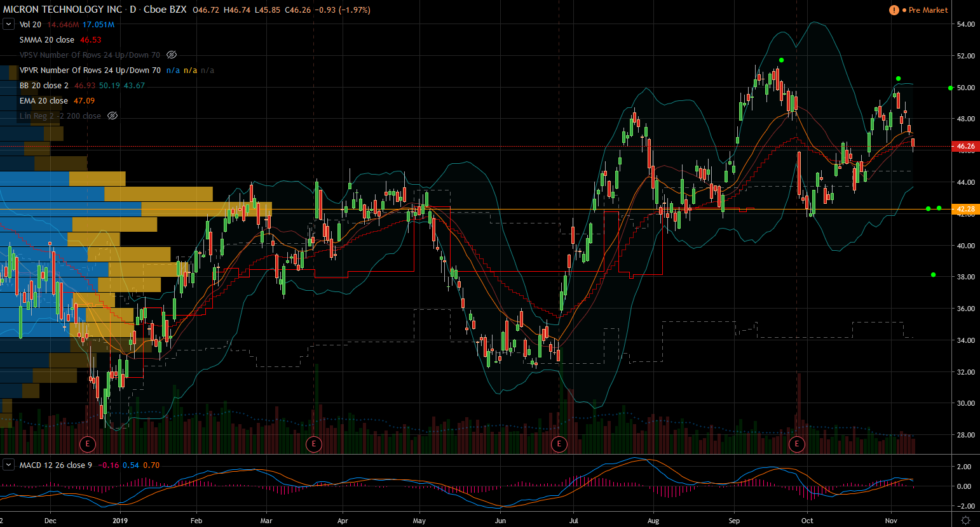Click the 44.00 price axis label

(x=965, y=182)
